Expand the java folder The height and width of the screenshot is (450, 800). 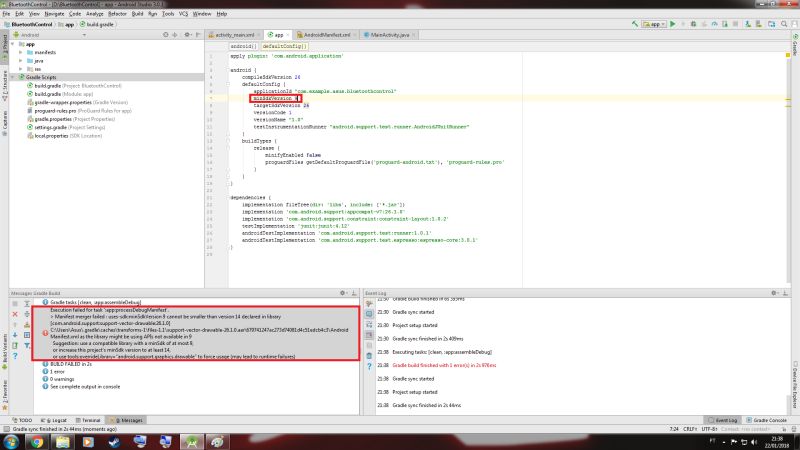tap(21, 61)
